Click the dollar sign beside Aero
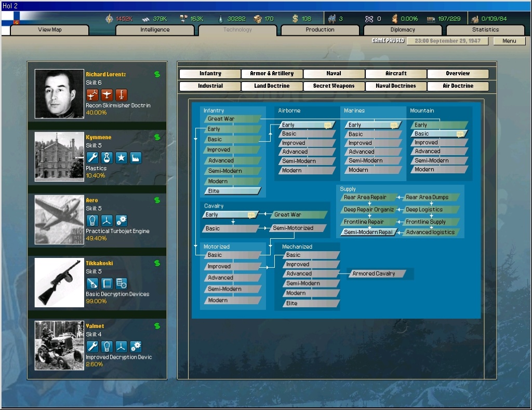 157,200
